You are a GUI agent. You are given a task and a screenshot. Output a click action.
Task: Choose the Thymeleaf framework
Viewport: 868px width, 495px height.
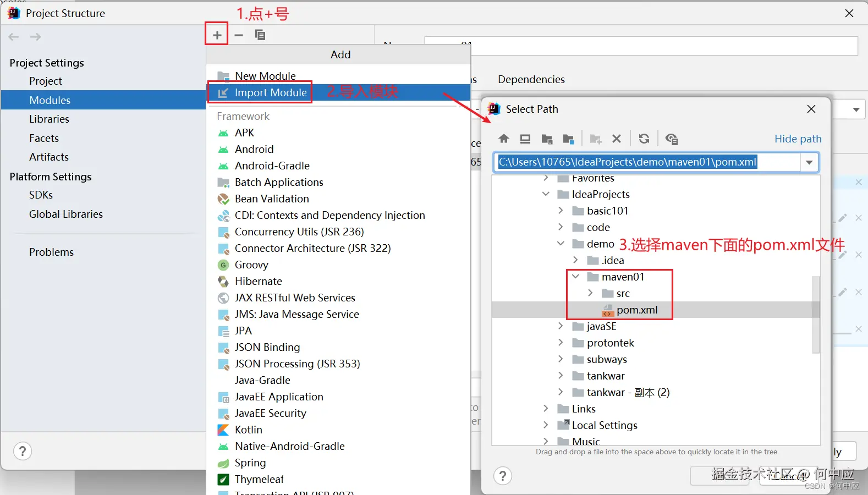pos(259,479)
